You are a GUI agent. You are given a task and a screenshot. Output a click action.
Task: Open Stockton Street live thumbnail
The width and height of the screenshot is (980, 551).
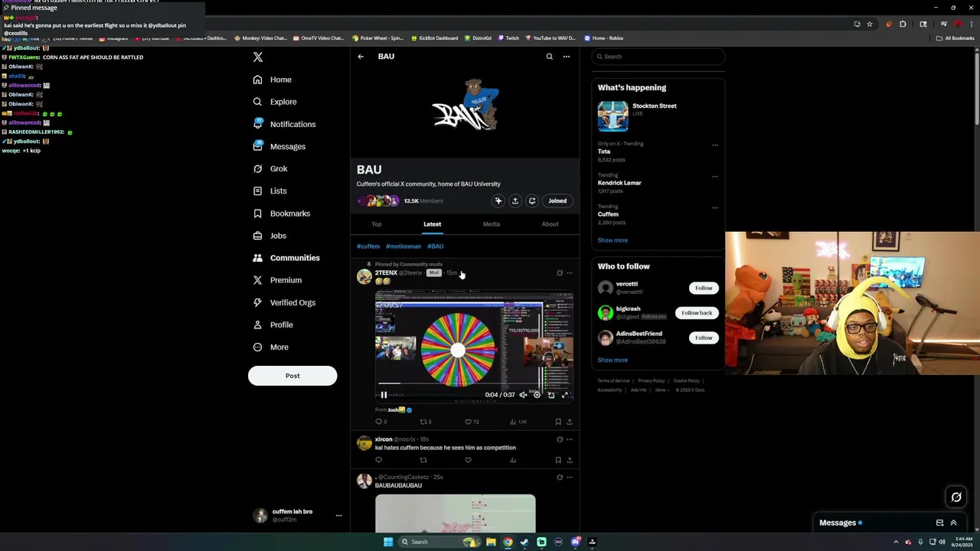[x=613, y=116]
